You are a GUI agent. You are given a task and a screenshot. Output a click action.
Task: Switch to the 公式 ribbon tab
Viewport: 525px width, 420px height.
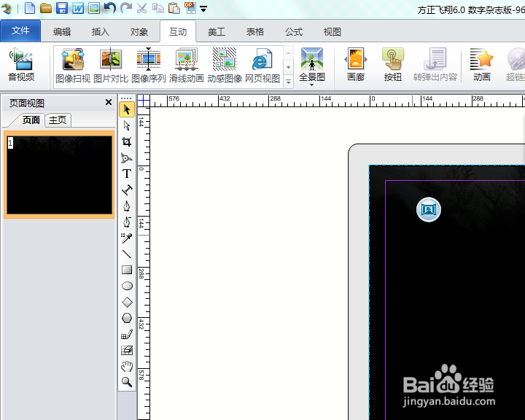(294, 32)
